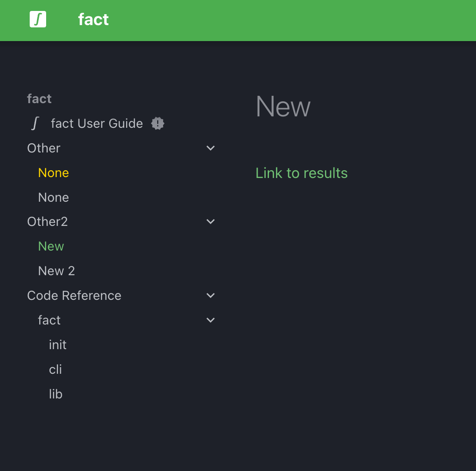Open the fact User Guide page
Image resolution: width=476 pixels, height=471 pixels.
click(97, 123)
